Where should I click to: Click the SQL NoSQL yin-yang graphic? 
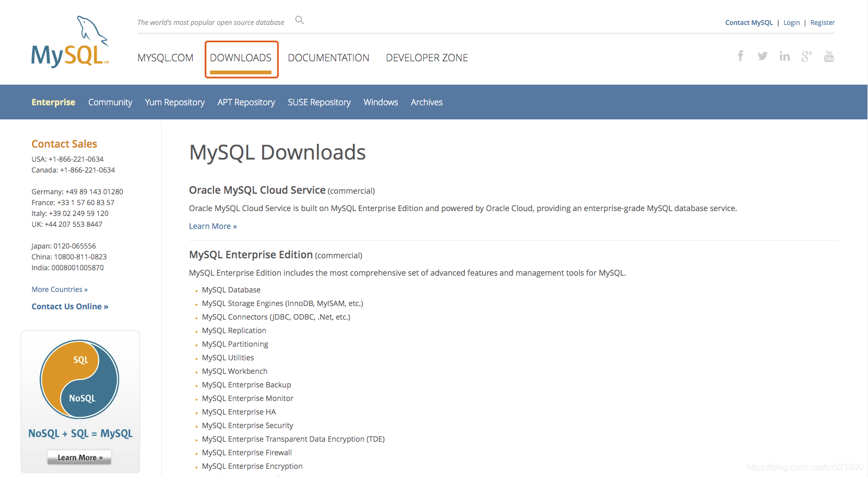(x=80, y=379)
